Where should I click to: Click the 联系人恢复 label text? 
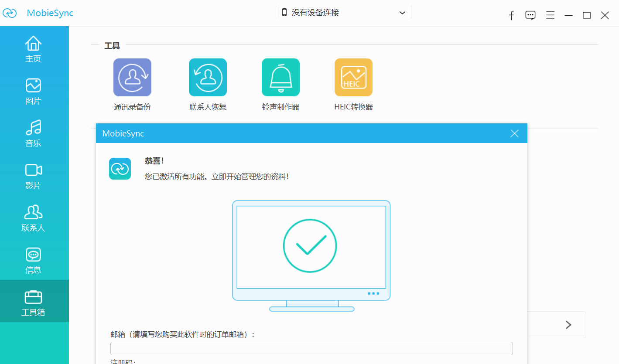pyautogui.click(x=208, y=107)
